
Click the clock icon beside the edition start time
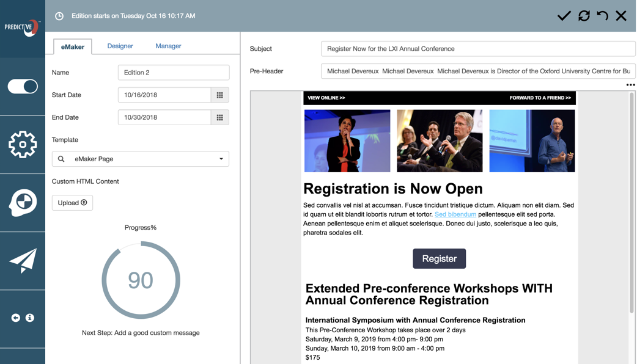[x=59, y=16]
